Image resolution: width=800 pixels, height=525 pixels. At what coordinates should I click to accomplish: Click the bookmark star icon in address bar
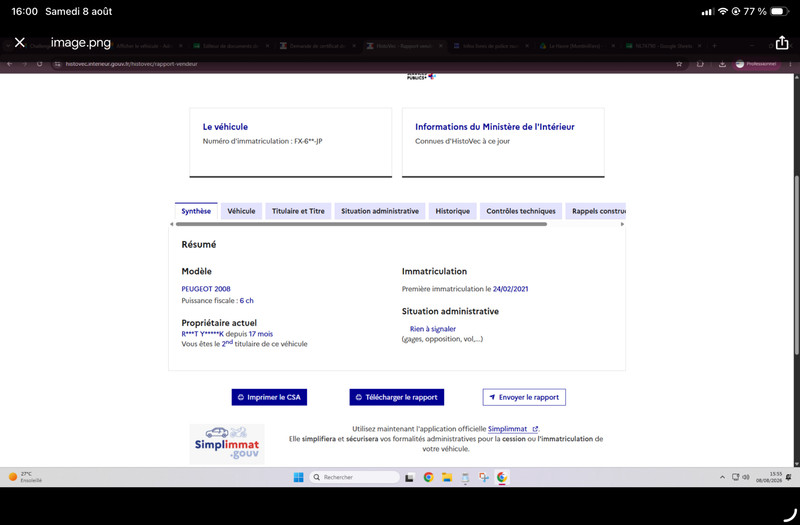pyautogui.click(x=679, y=64)
